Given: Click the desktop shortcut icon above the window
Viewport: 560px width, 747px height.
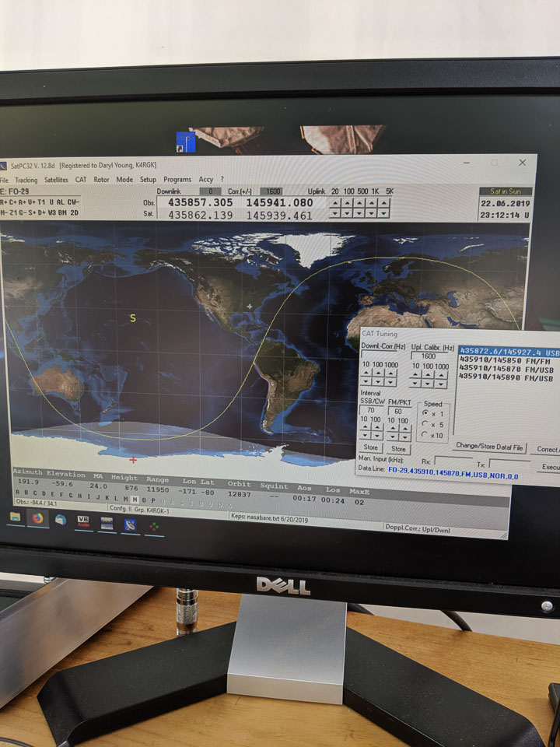Looking at the screenshot, I should coord(186,141).
